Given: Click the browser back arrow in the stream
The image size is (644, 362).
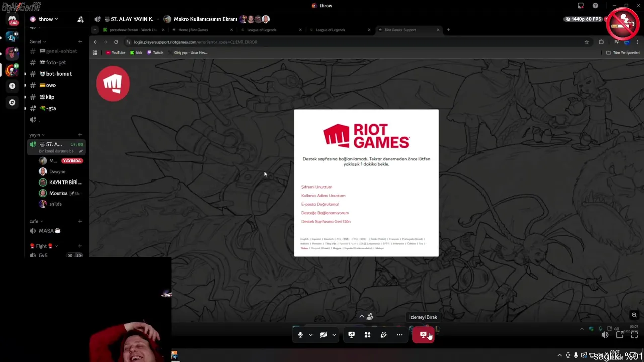Looking at the screenshot, I should (95, 42).
